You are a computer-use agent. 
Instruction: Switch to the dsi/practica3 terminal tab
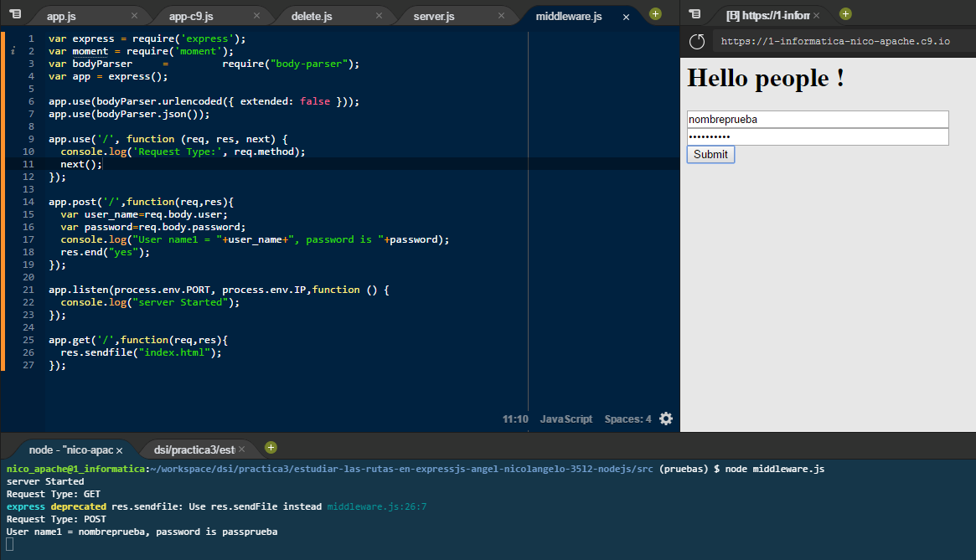coord(194,450)
